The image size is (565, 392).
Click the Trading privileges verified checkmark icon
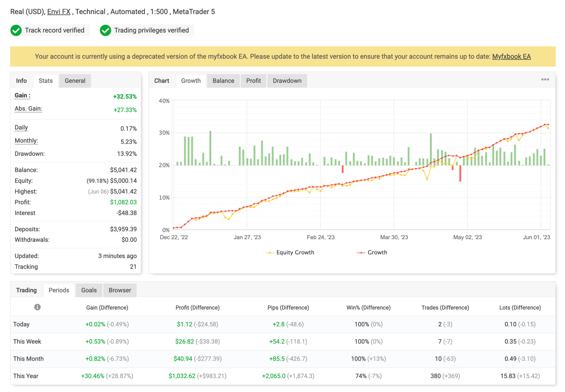tap(105, 30)
